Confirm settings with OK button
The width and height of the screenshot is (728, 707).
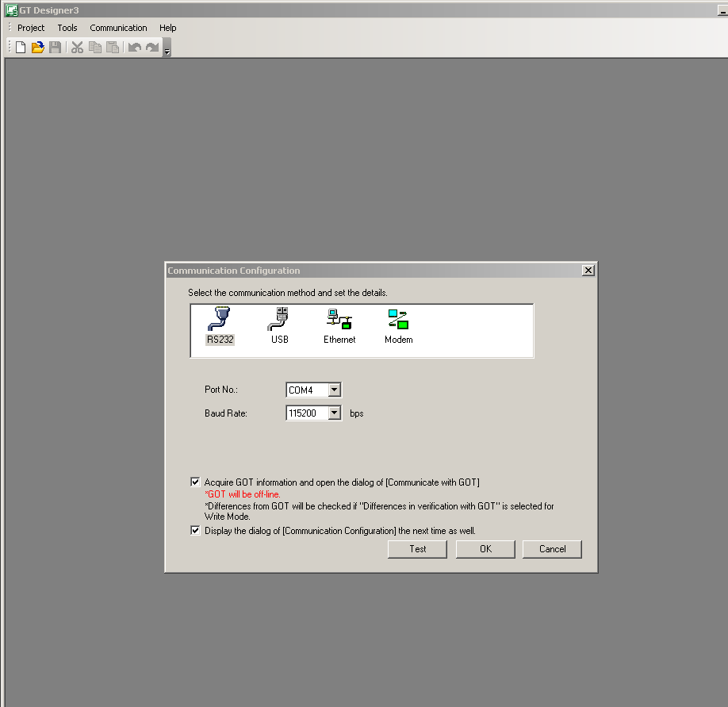[x=485, y=548]
